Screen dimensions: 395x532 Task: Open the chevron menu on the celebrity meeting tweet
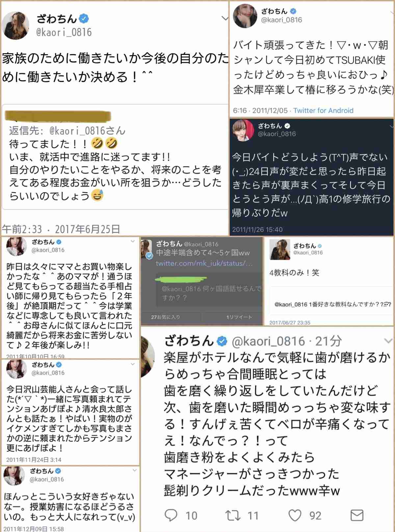click(133, 364)
